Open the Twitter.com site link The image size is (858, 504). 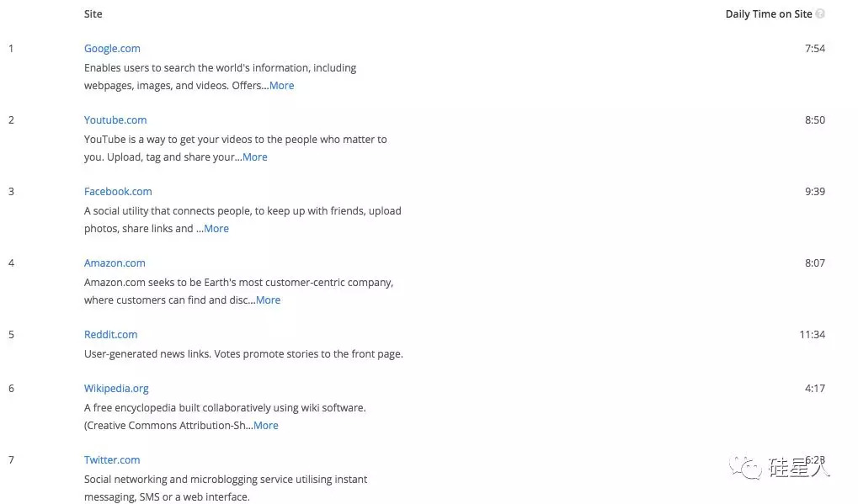[x=112, y=460]
